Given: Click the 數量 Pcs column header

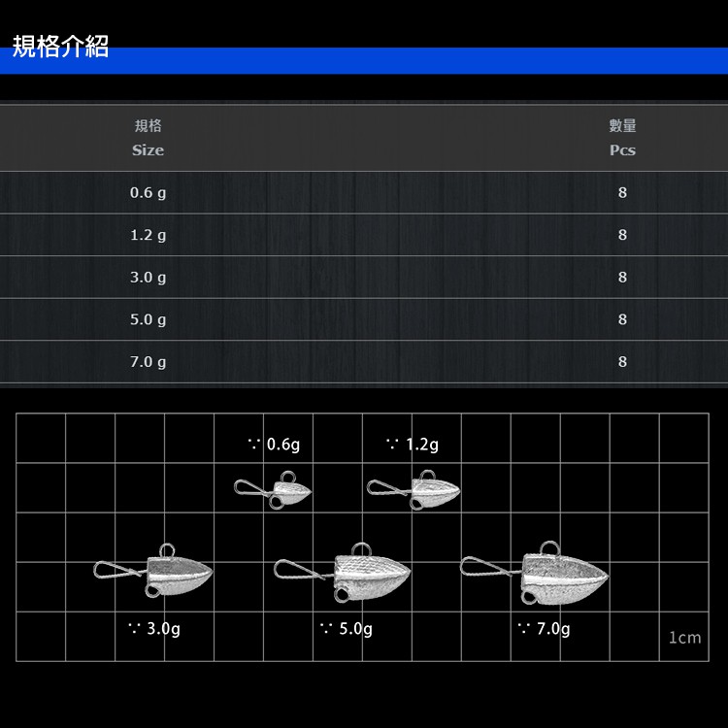Looking at the screenshot, I should [x=622, y=138].
